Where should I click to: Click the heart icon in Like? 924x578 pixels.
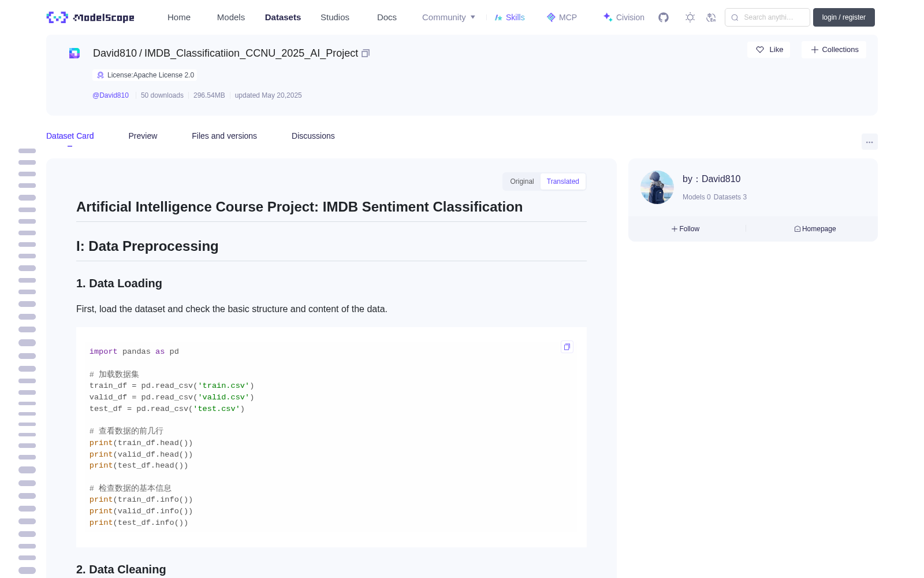pos(760,50)
